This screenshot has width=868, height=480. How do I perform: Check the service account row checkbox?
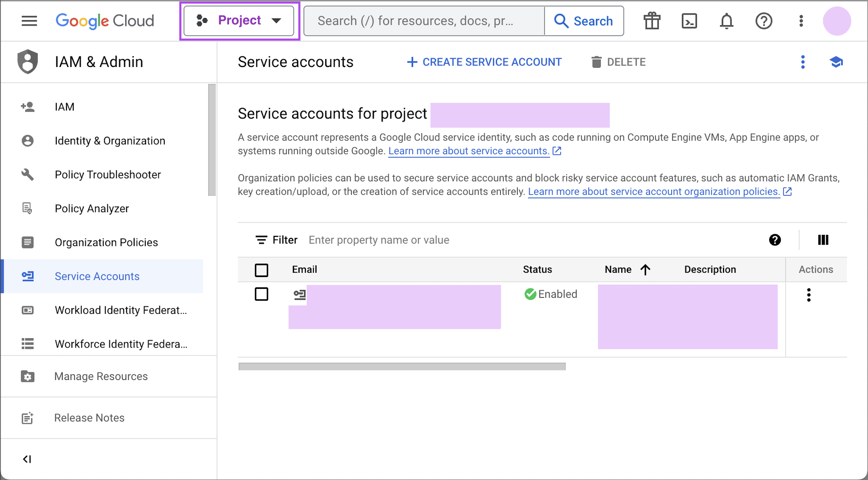[x=261, y=294]
